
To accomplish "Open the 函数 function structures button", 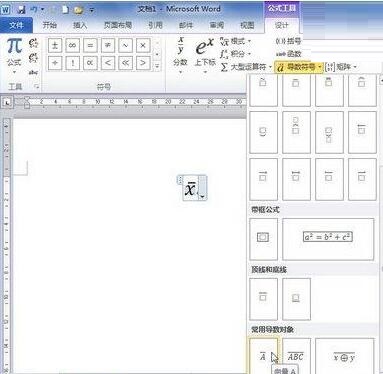I will [289, 54].
